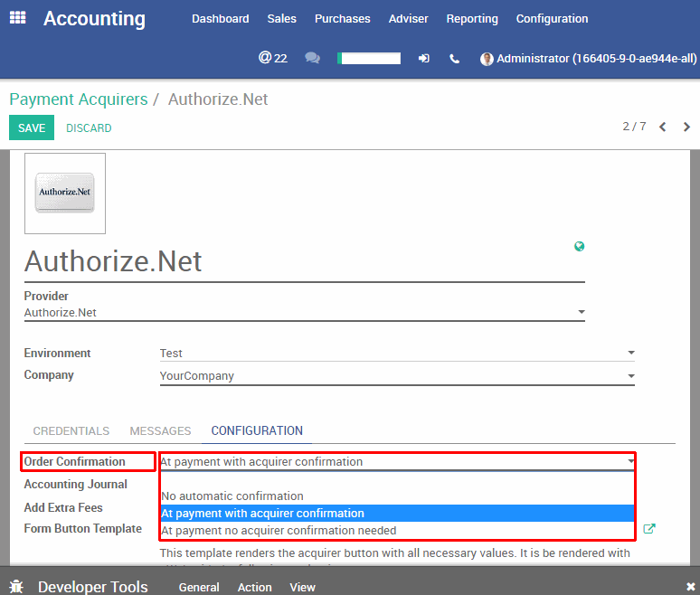This screenshot has height=595, width=700.
Task: Click the Authorize.Net logo image
Action: pyautogui.click(x=65, y=194)
